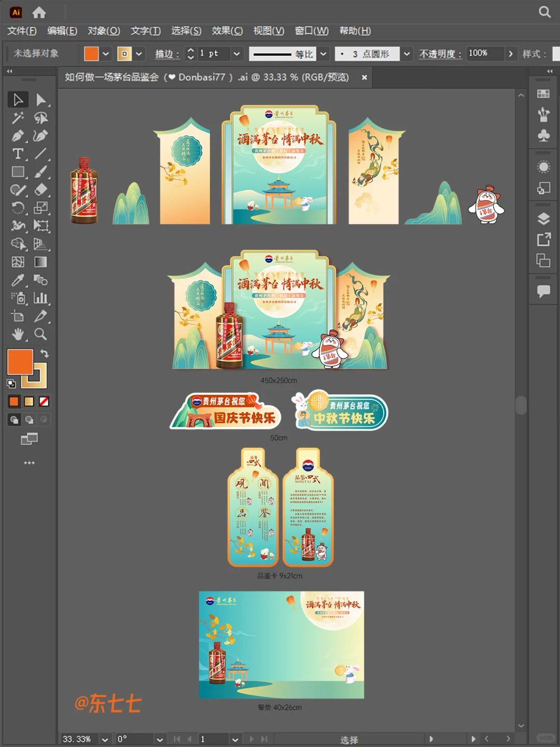Image resolution: width=560 pixels, height=747 pixels.
Task: Open the Layers panel icon
Action: (x=543, y=218)
